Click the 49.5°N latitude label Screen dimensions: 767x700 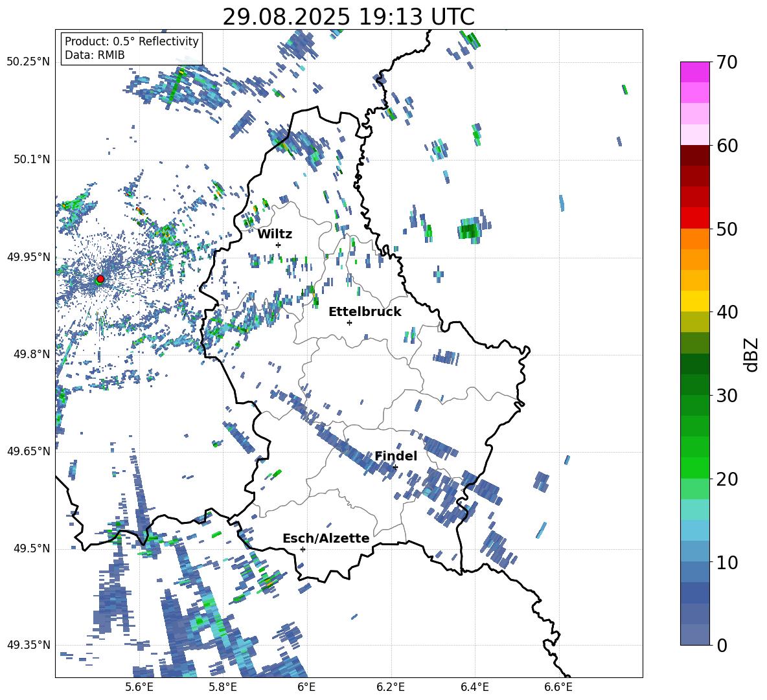pos(31,548)
